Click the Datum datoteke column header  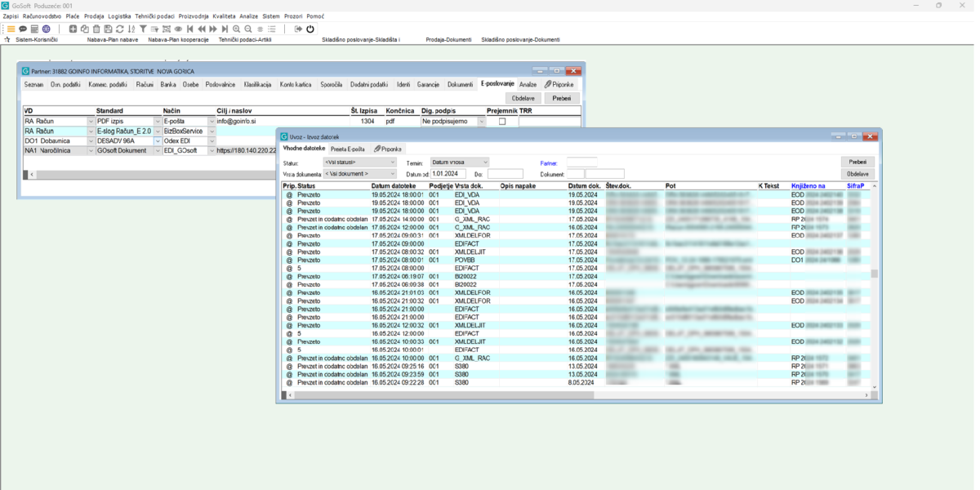394,186
